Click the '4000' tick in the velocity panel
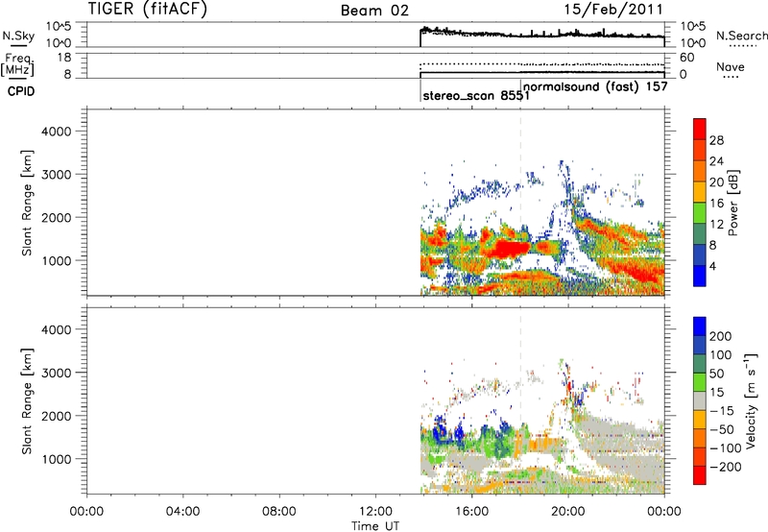The image size is (768, 532). point(57,329)
